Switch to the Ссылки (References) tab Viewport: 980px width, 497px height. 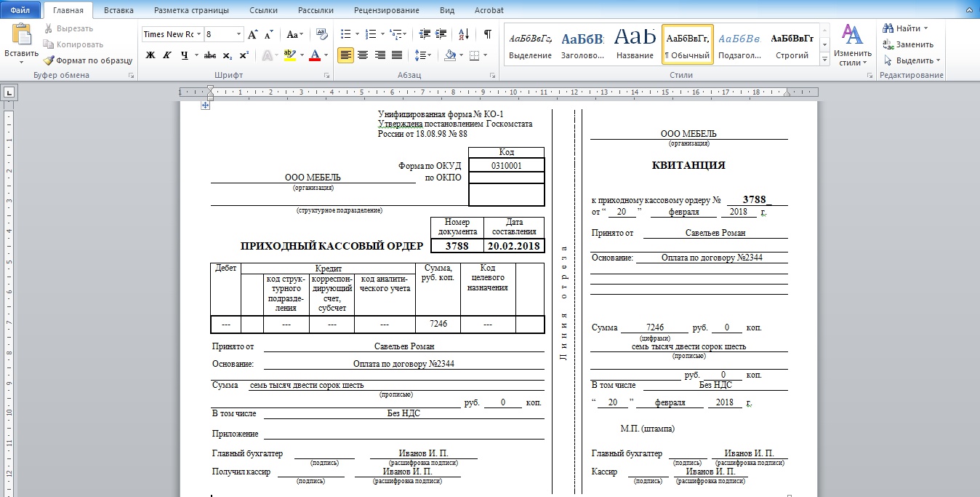pos(262,10)
